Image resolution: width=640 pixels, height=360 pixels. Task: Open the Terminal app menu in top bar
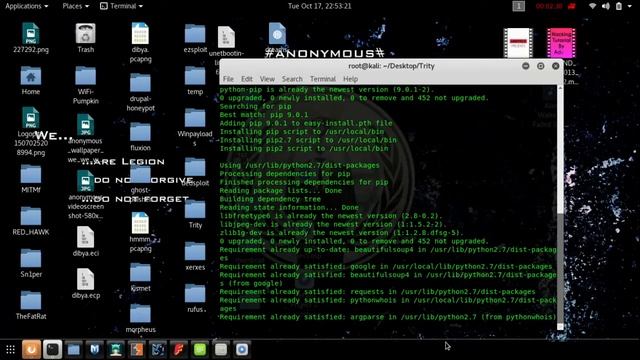(121, 6)
